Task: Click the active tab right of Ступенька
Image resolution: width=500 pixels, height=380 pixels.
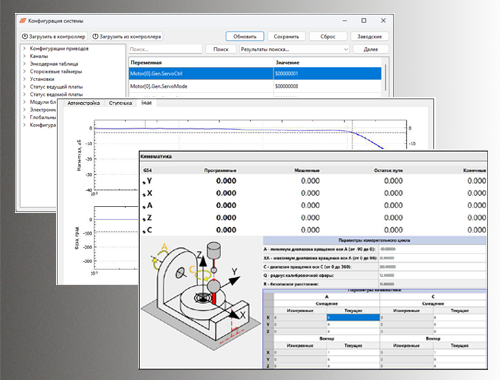Action: pyautogui.click(x=146, y=103)
